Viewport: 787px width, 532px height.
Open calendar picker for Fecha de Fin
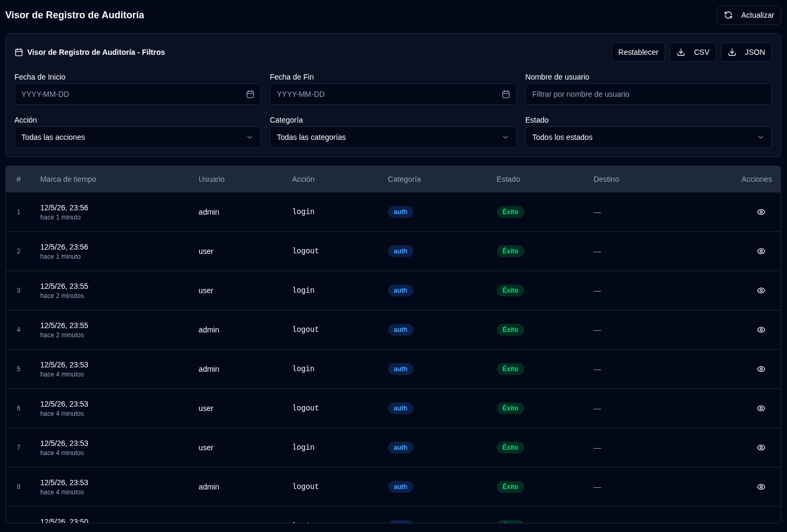click(506, 94)
